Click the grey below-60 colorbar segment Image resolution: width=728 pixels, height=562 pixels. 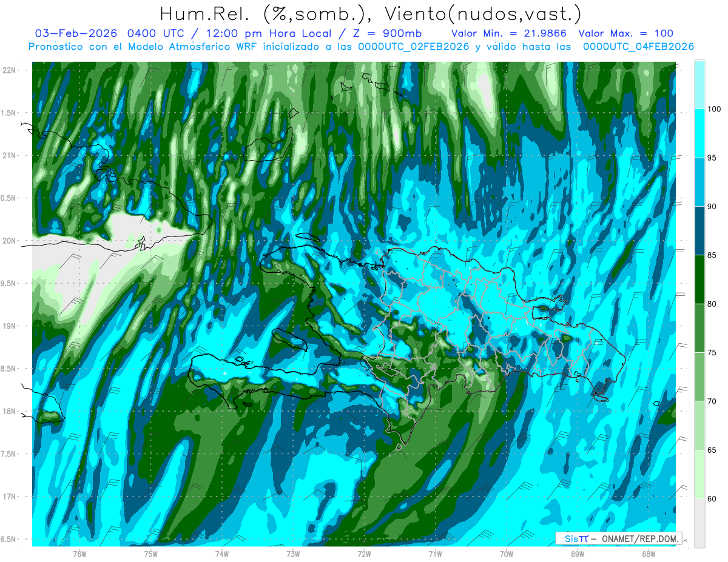[x=699, y=523]
